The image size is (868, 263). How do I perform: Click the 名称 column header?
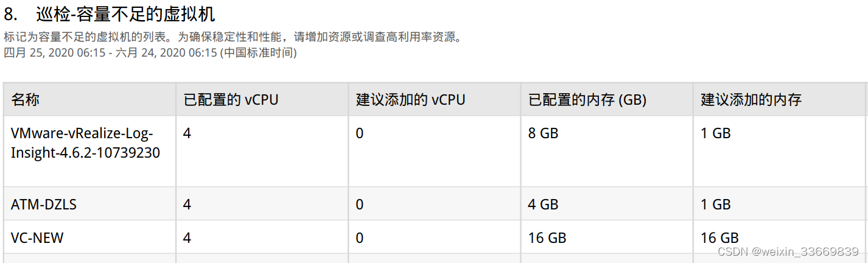(x=26, y=100)
